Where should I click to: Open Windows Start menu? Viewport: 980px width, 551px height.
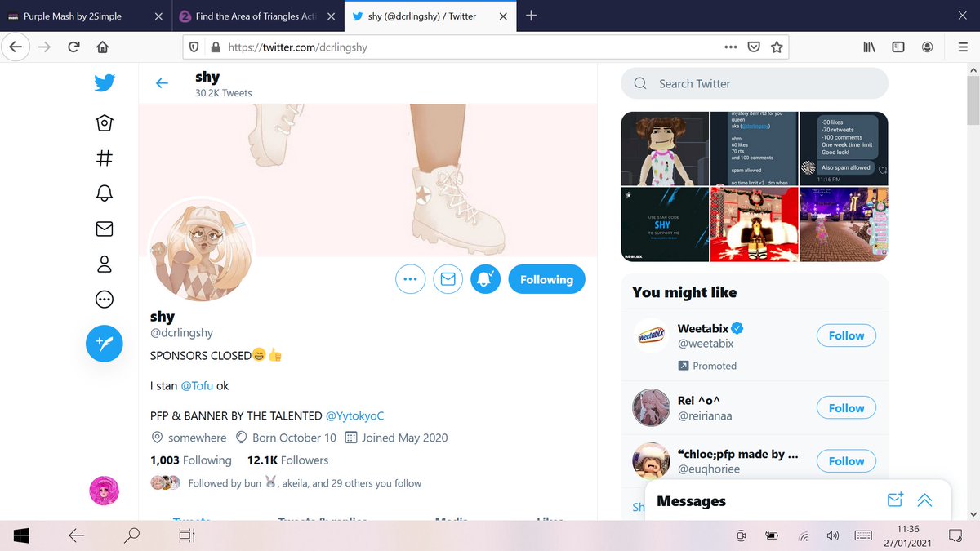pos(21,535)
